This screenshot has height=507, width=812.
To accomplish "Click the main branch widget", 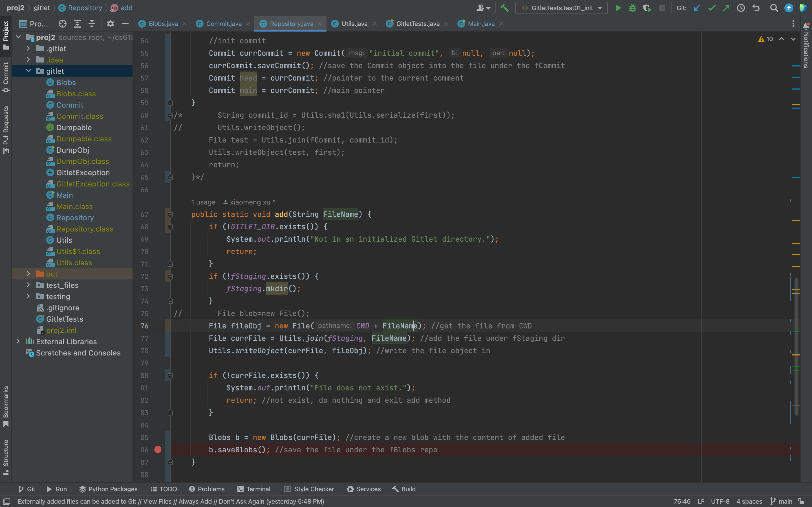I will [781, 501].
